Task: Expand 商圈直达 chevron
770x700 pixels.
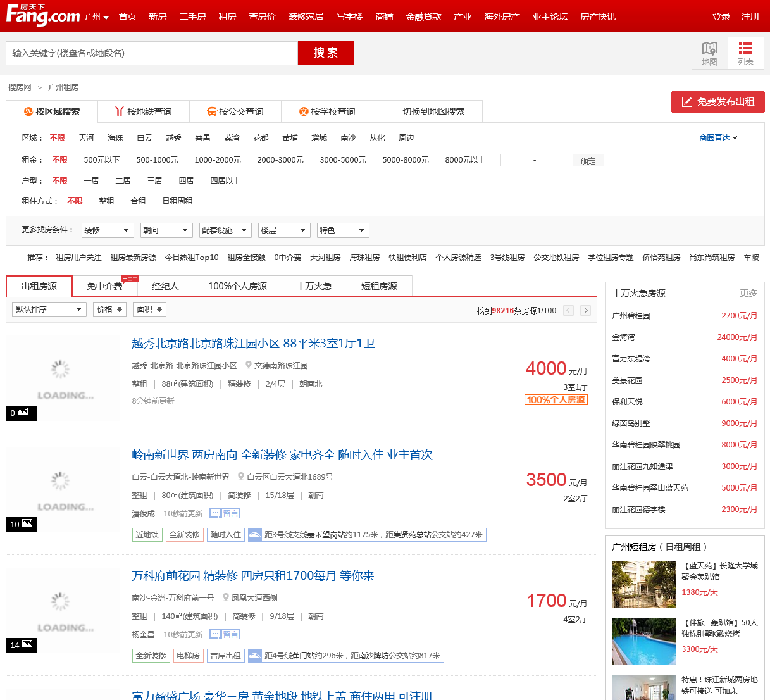Action: tap(735, 137)
